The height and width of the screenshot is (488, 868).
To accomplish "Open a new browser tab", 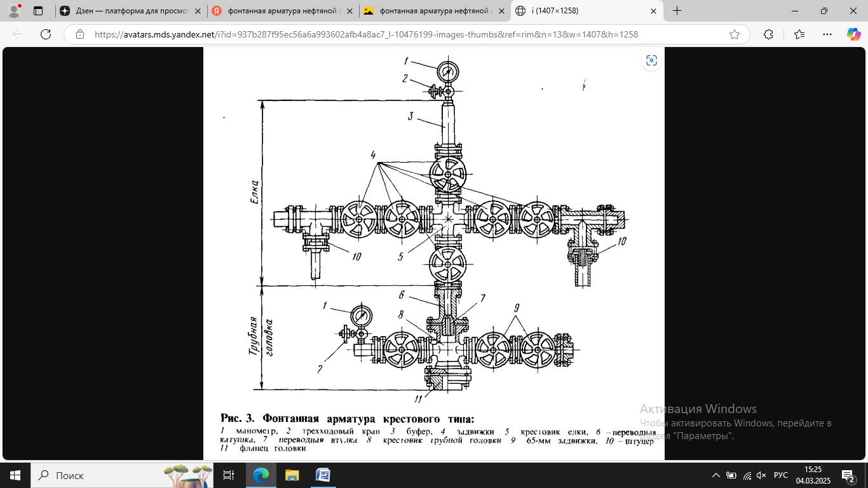I will [x=677, y=11].
